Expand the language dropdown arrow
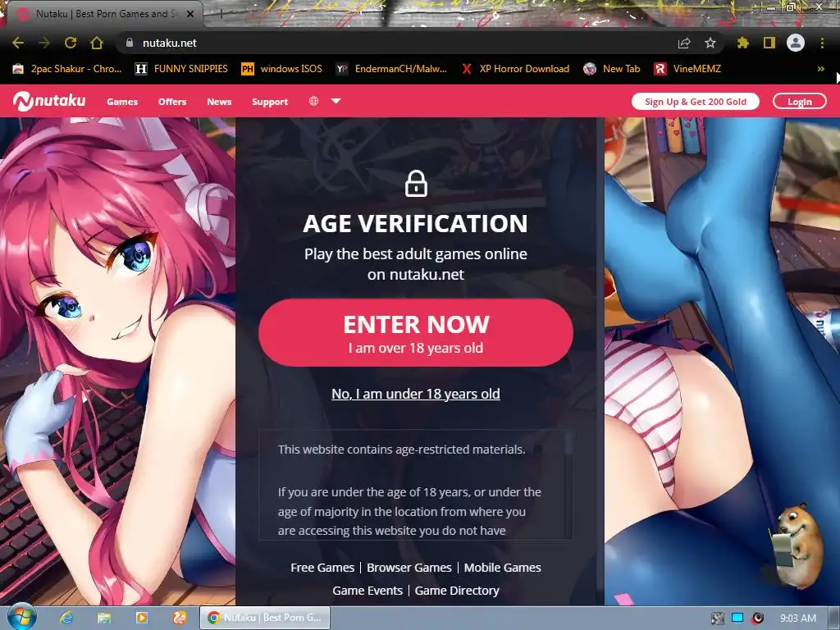This screenshot has height=630, width=840. coord(336,101)
